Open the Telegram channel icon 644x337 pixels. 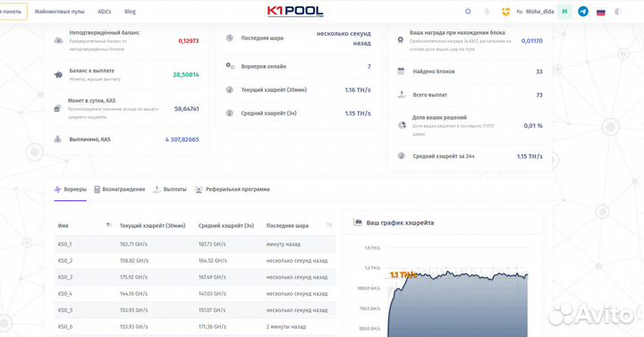[x=583, y=12]
